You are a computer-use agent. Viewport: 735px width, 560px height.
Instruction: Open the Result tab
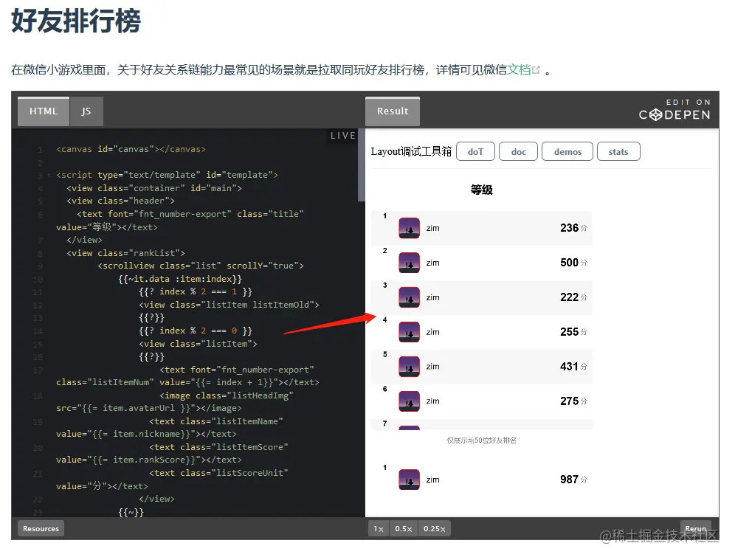[392, 111]
